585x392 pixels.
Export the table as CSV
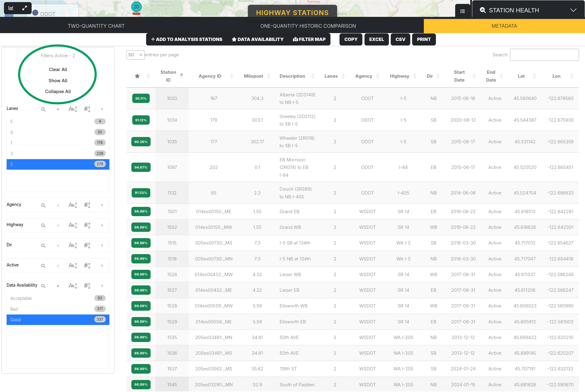click(x=400, y=39)
